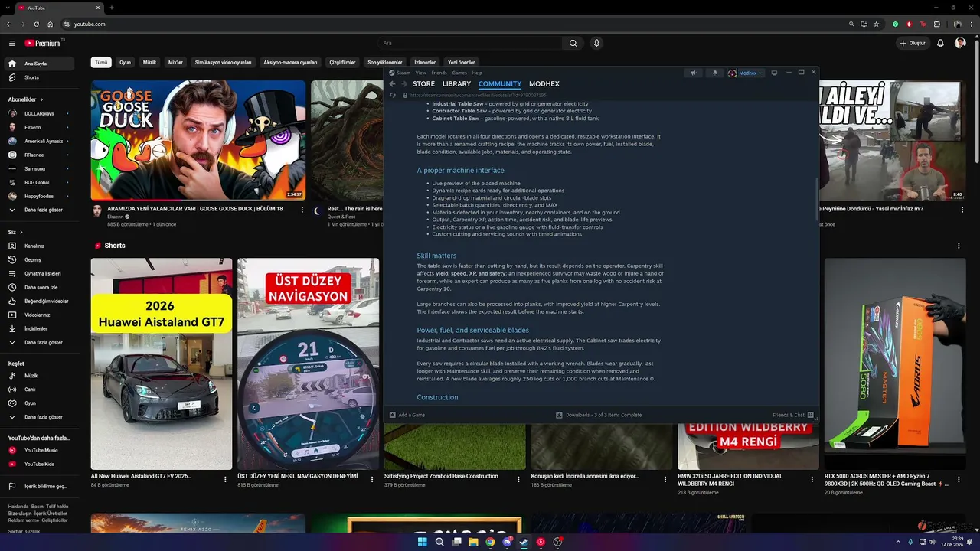The height and width of the screenshot is (551, 980).
Task: Open Windows Start menu
Action: (423, 542)
